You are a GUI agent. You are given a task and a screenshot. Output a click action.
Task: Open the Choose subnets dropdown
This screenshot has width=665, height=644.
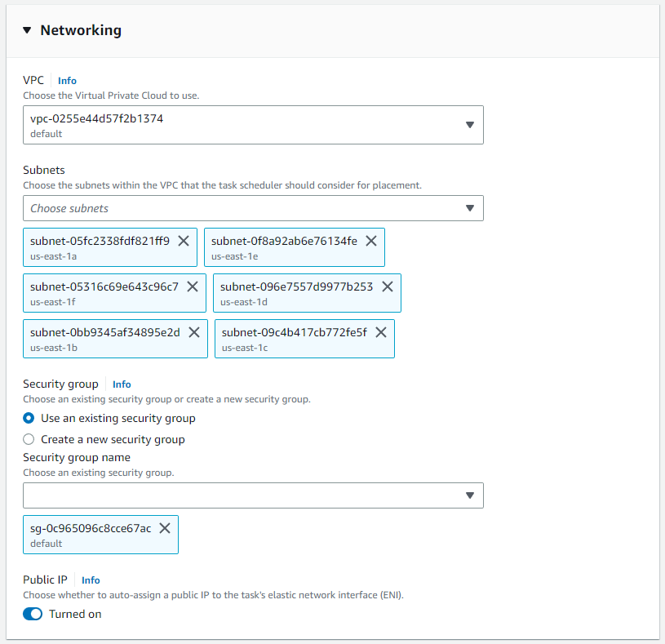pyautogui.click(x=253, y=208)
